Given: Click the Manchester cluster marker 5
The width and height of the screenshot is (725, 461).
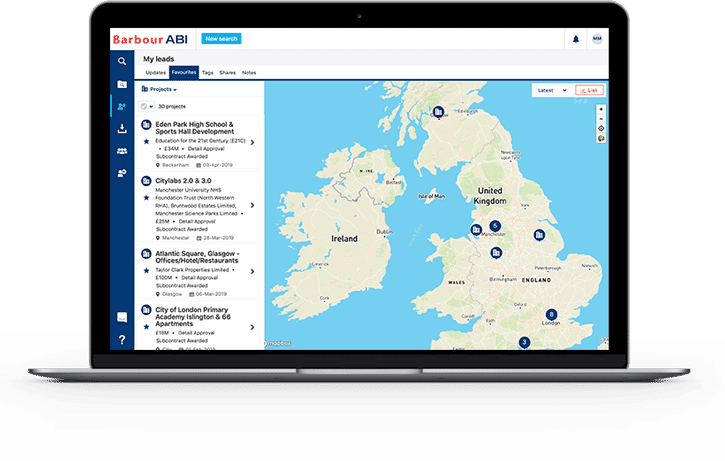Looking at the screenshot, I should [x=495, y=226].
